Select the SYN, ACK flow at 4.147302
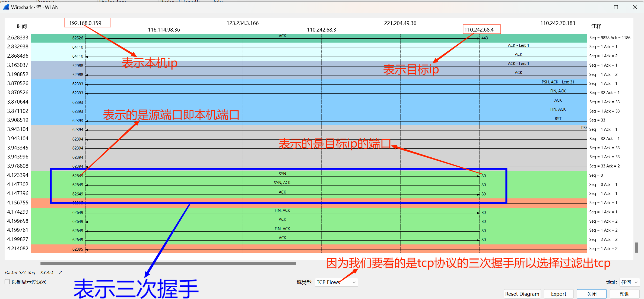The height and width of the screenshot is (299, 644). (309, 185)
